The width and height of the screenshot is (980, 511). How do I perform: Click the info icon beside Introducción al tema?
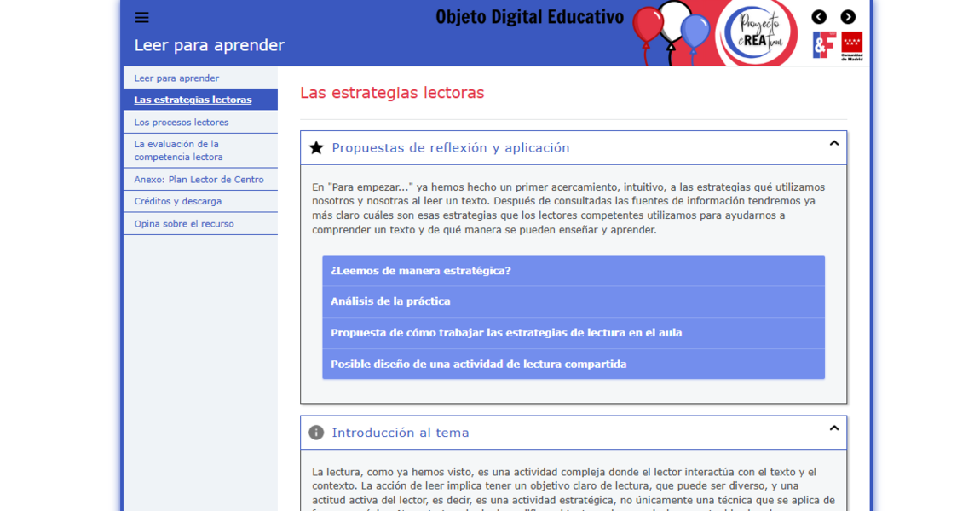[x=316, y=433]
